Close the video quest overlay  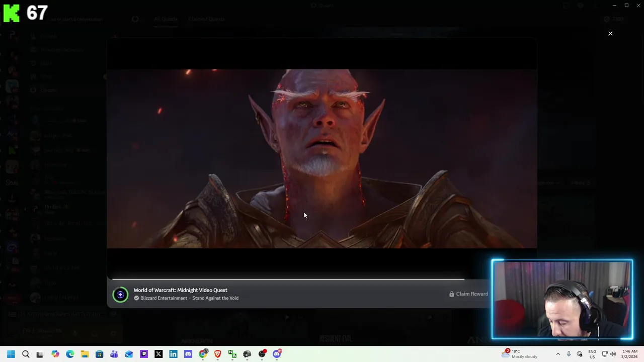pos(610,34)
